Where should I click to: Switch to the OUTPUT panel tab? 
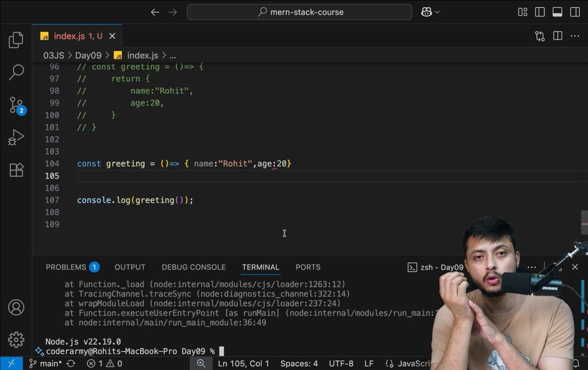click(130, 267)
